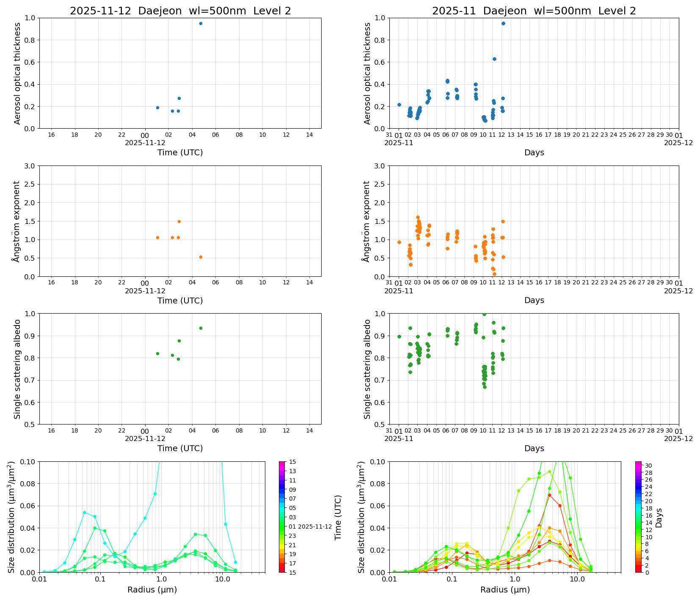
Task: Select the red size distribution curve peak
Action: click(x=549, y=494)
